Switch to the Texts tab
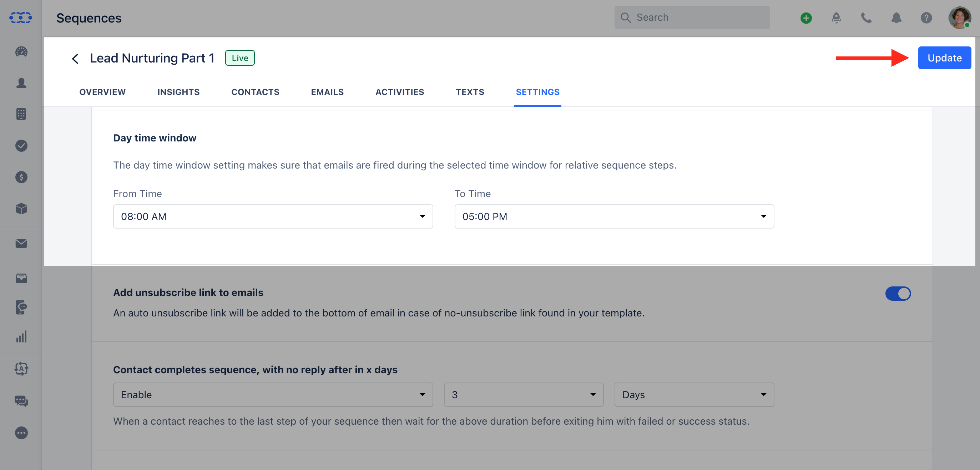Image resolution: width=980 pixels, height=470 pixels. point(470,92)
